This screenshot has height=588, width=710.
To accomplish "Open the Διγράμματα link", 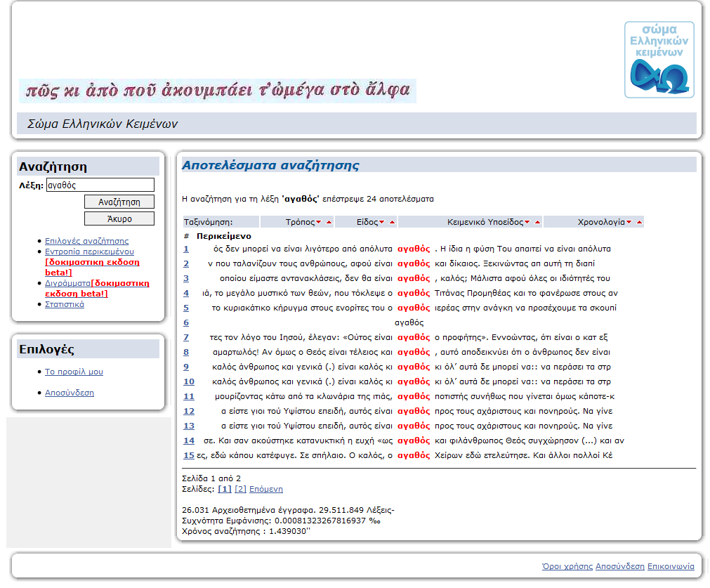I will 67,283.
